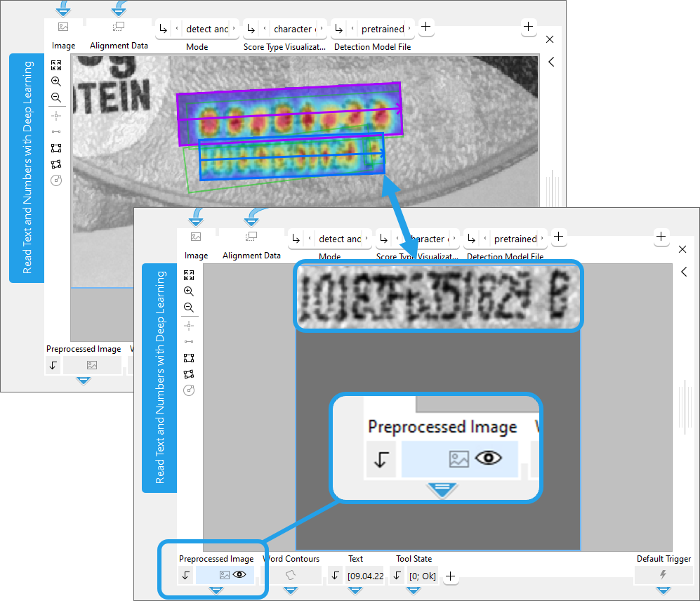Click 'pretrained' model value, back window
Screen dimensions: 700x601
[x=383, y=29]
